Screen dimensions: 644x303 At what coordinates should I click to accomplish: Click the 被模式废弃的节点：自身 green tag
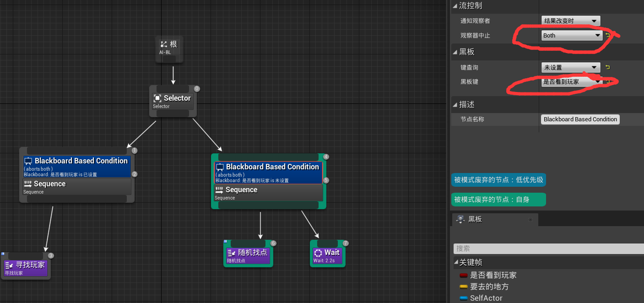point(498,200)
